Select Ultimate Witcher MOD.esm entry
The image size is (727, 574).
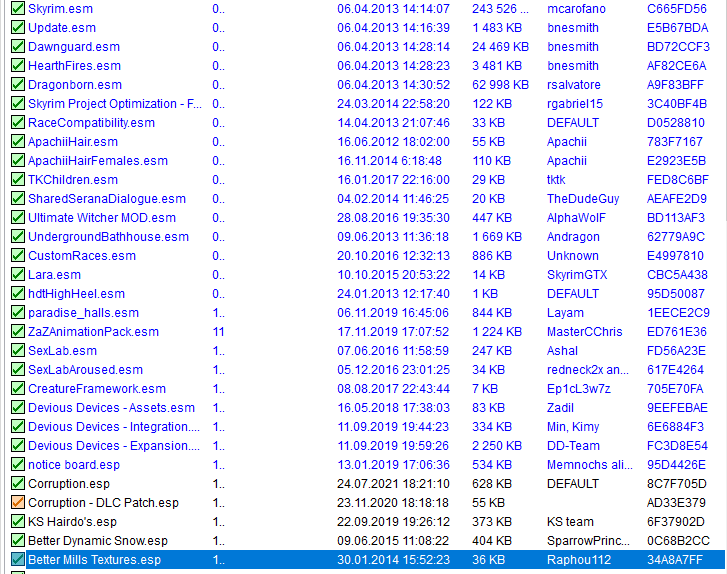pos(101,218)
